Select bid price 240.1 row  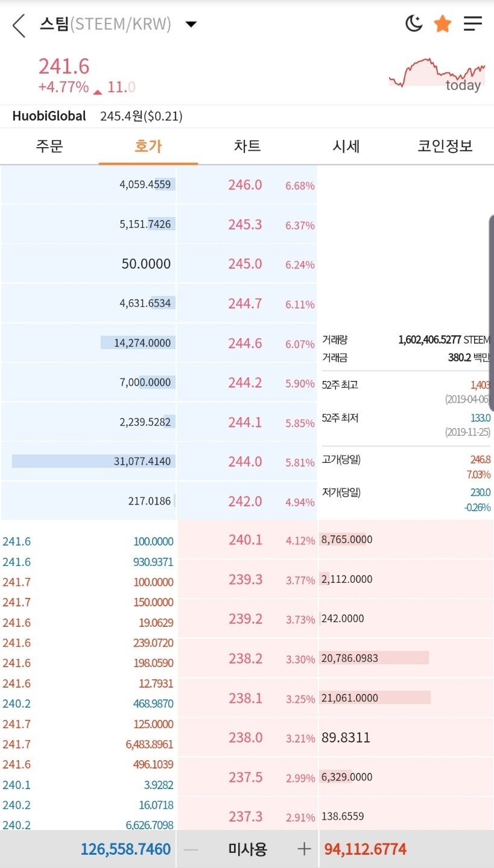tap(245, 540)
